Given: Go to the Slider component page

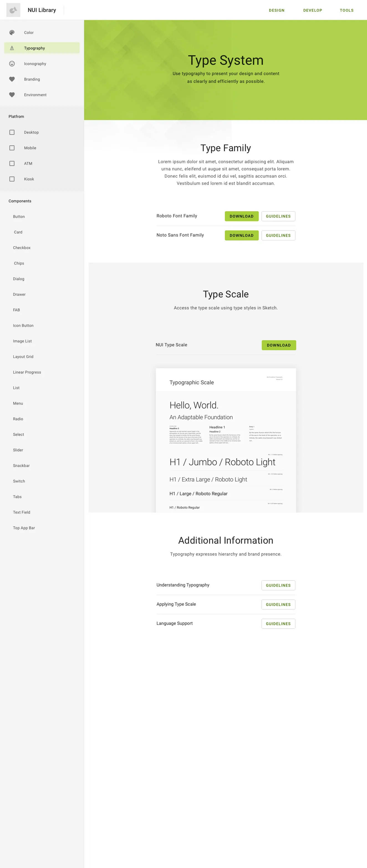Looking at the screenshot, I should click(x=18, y=450).
